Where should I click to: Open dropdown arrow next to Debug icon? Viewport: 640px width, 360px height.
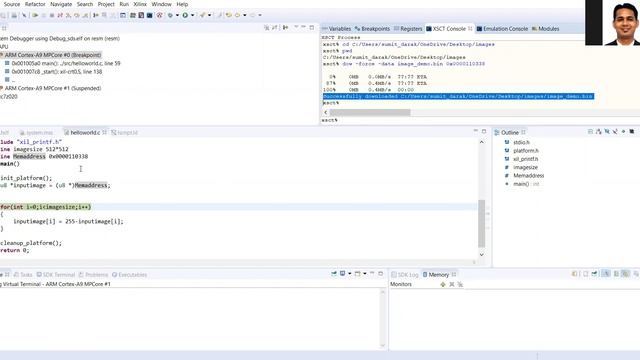pyautogui.click(x=177, y=15)
